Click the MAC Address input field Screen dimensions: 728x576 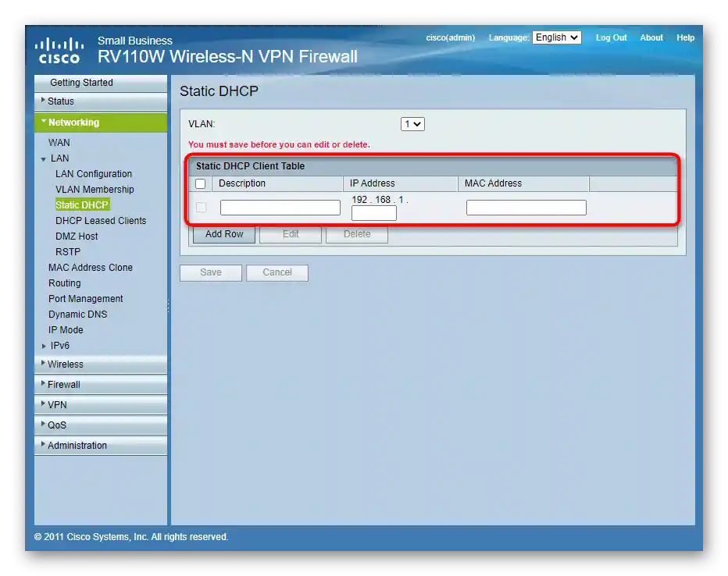point(526,208)
